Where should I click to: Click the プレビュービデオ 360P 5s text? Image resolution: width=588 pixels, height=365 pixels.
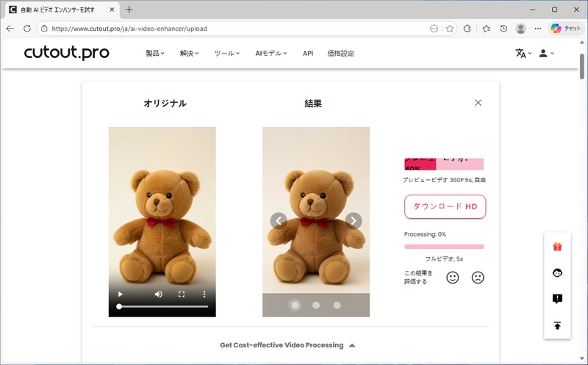tap(444, 180)
